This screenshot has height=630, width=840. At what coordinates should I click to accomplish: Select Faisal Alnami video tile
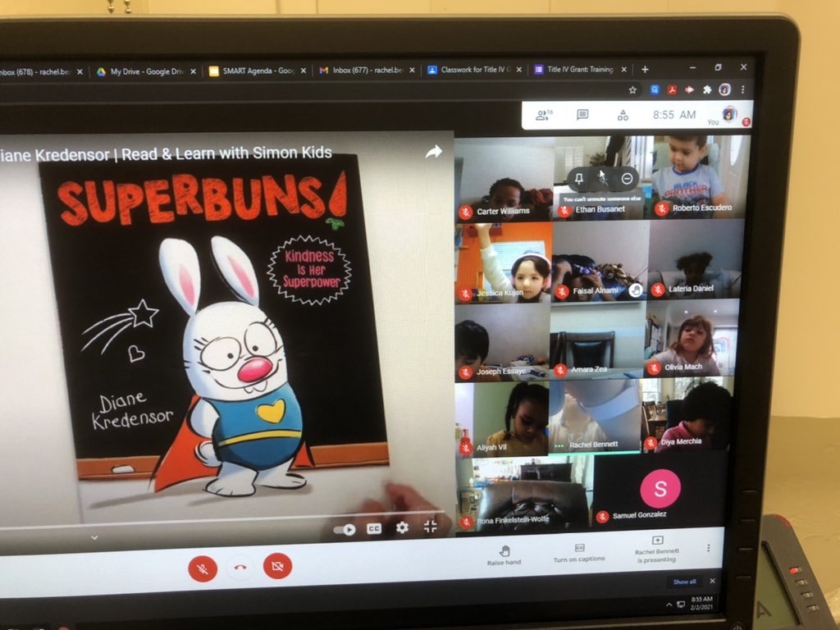coord(600,260)
